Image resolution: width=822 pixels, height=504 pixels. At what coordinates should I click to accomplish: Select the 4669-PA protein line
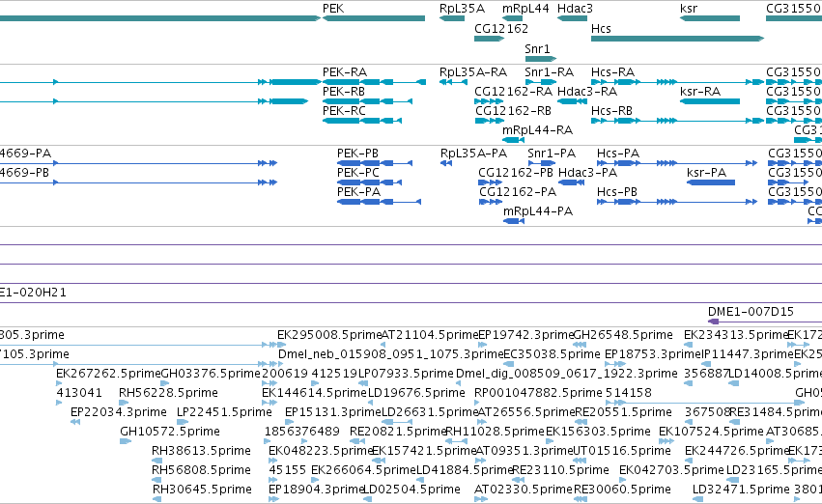(138, 163)
